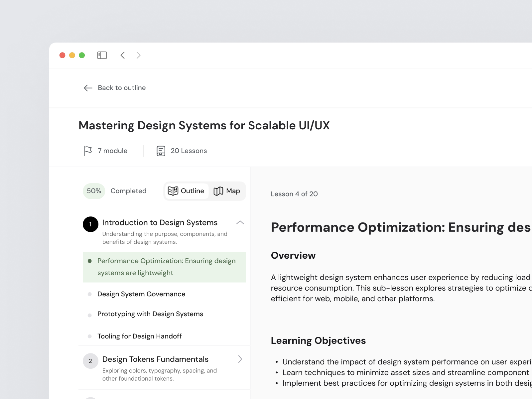The width and height of the screenshot is (532, 399).
Task: Select the Design System Governance lesson bullet
Action: 89,294
